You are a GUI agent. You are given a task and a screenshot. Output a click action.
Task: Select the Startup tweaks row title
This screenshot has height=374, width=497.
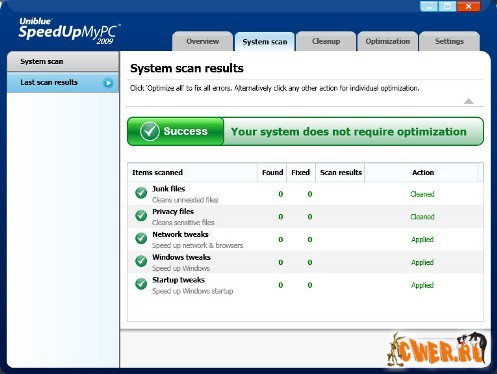click(x=178, y=280)
